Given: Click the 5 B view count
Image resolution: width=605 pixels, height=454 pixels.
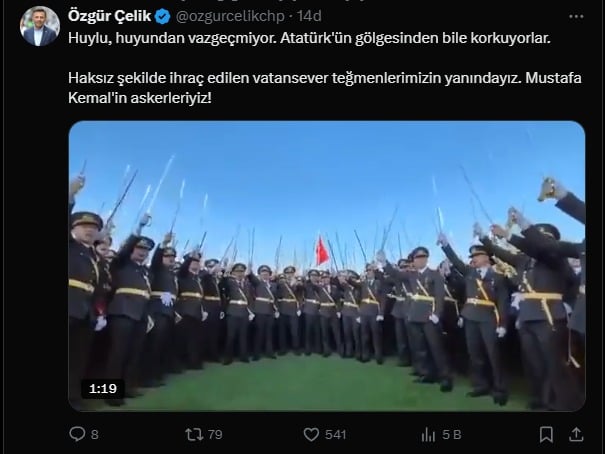Looking at the screenshot, I should pos(452,435).
